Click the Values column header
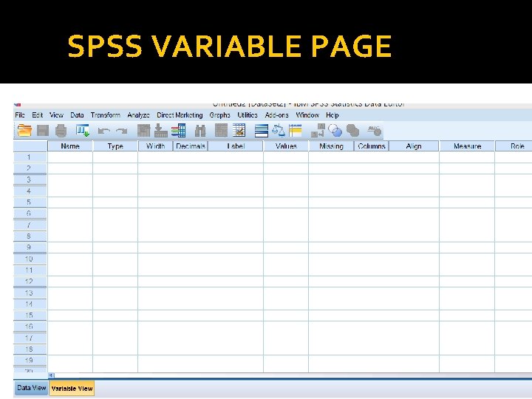The height and width of the screenshot is (399, 532). (286, 146)
